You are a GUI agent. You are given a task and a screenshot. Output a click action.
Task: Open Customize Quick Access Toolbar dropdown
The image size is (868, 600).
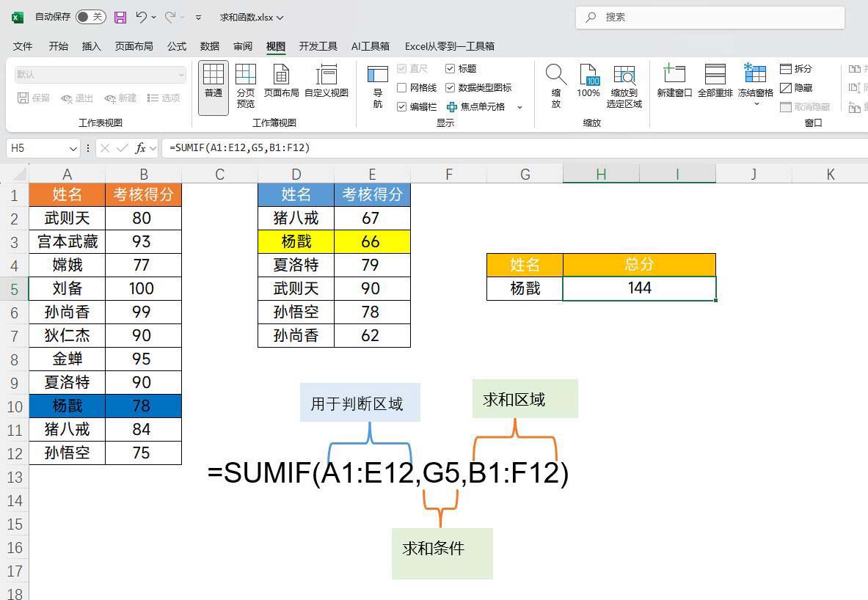(x=198, y=18)
